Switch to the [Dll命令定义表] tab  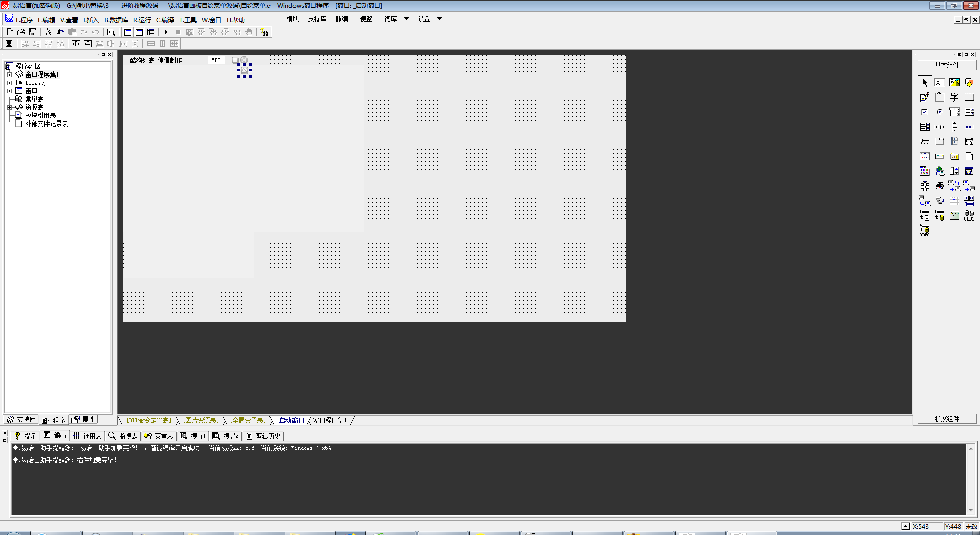149,421
